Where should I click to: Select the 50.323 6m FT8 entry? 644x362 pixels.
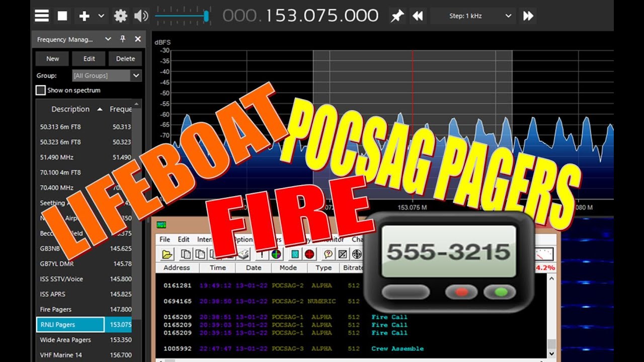(x=84, y=142)
